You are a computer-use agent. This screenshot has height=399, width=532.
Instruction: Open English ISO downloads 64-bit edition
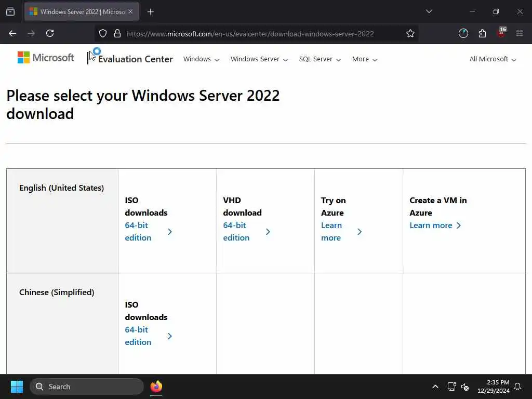(148, 231)
